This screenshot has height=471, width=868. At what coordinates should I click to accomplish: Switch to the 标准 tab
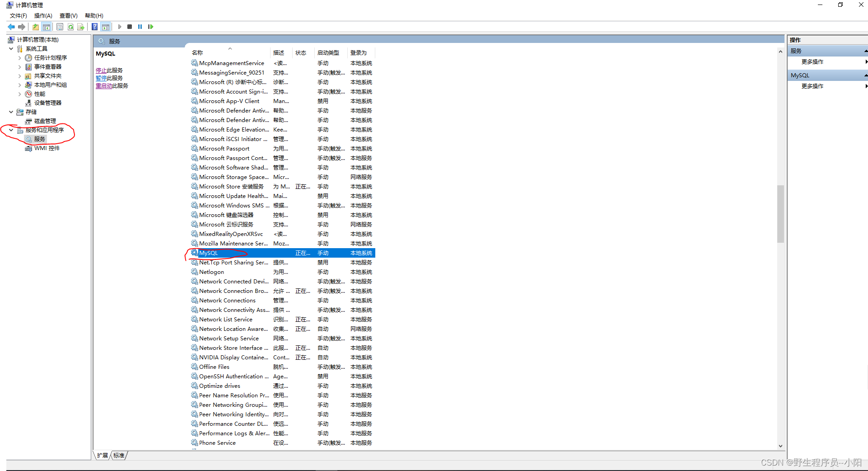119,455
